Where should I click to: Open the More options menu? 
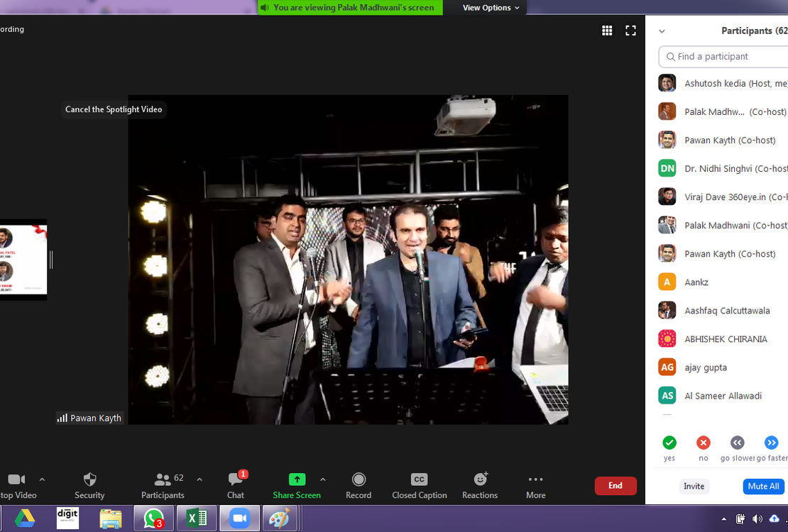[536, 485]
